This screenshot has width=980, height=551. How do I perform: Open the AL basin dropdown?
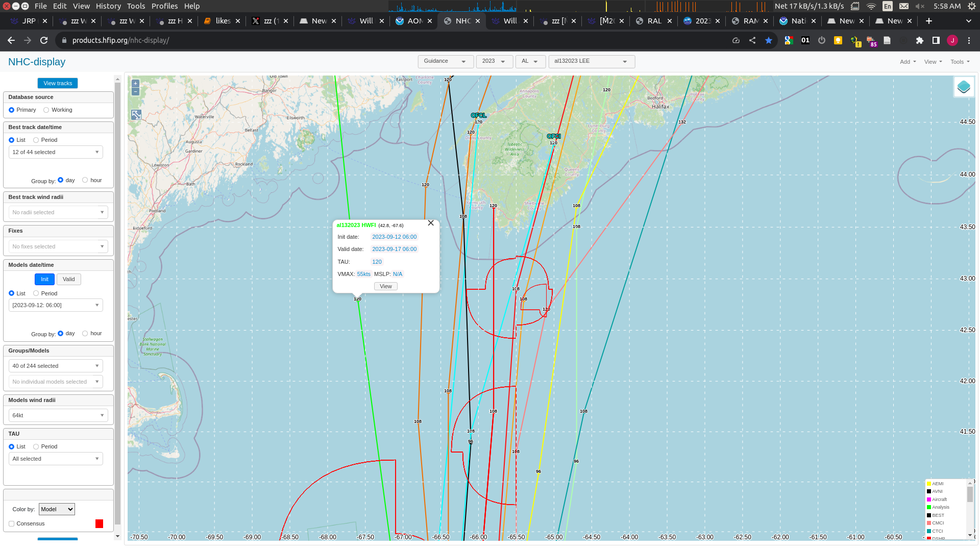point(530,61)
